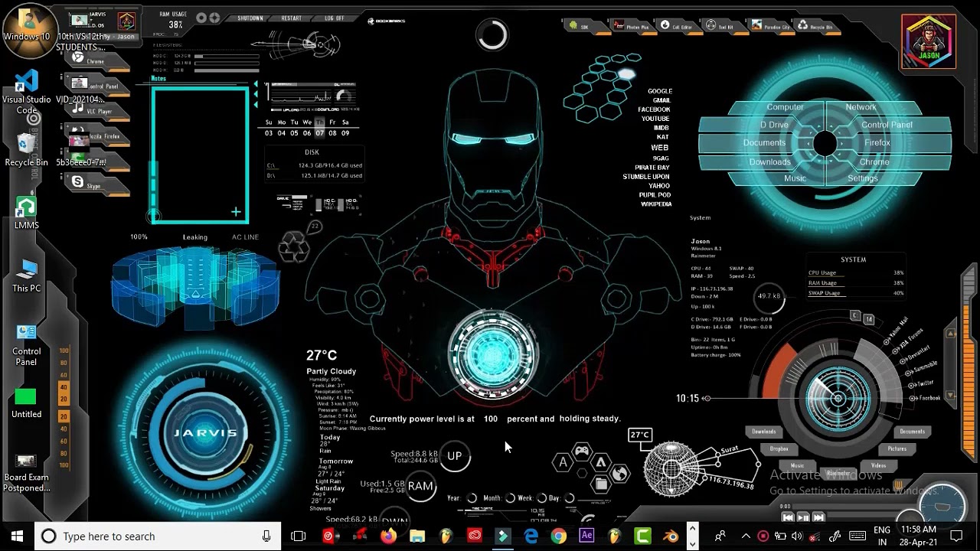Viewport: 980px width, 551px height.
Task: Open Pictures tab near the radial dial
Action: pos(897,448)
